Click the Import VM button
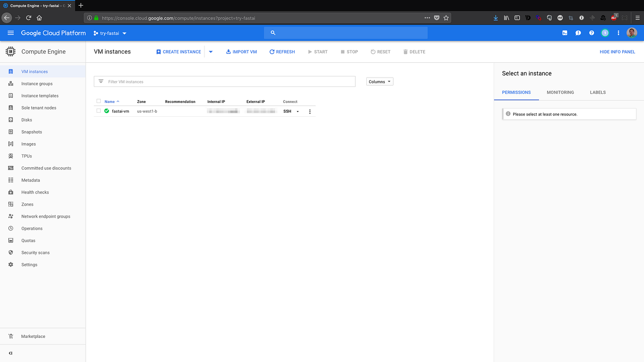The width and height of the screenshot is (644, 362). (242, 52)
